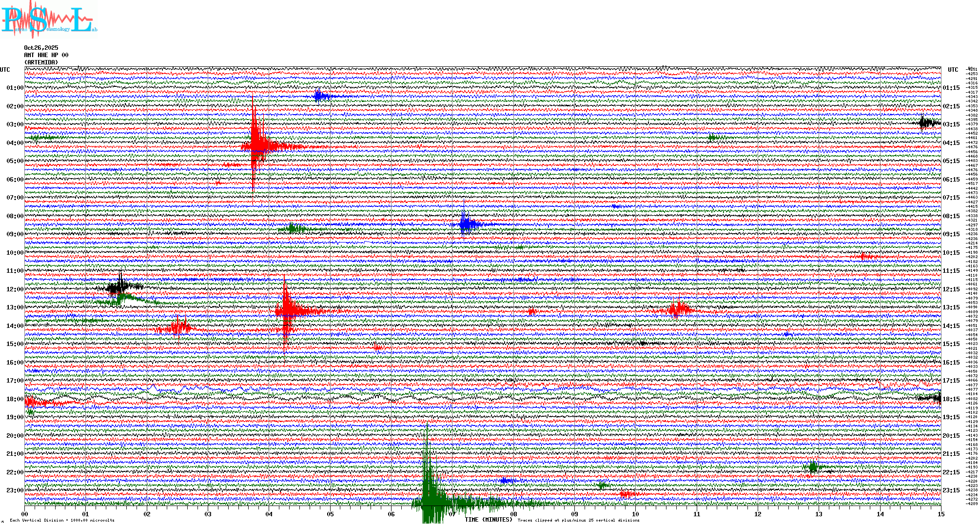Click the Oct 26, 2025 date text
Image resolution: width=980 pixels, height=527 pixels.
coord(41,48)
